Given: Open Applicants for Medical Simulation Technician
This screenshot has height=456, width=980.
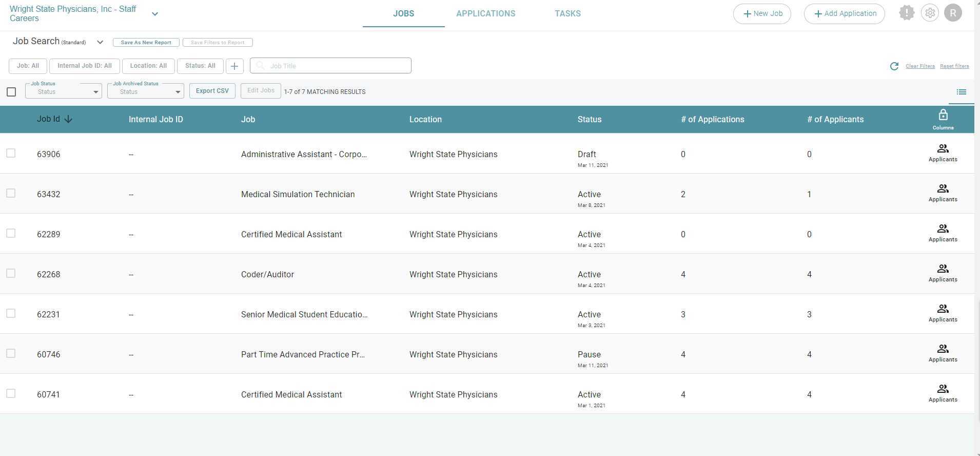Looking at the screenshot, I should 943,193.
